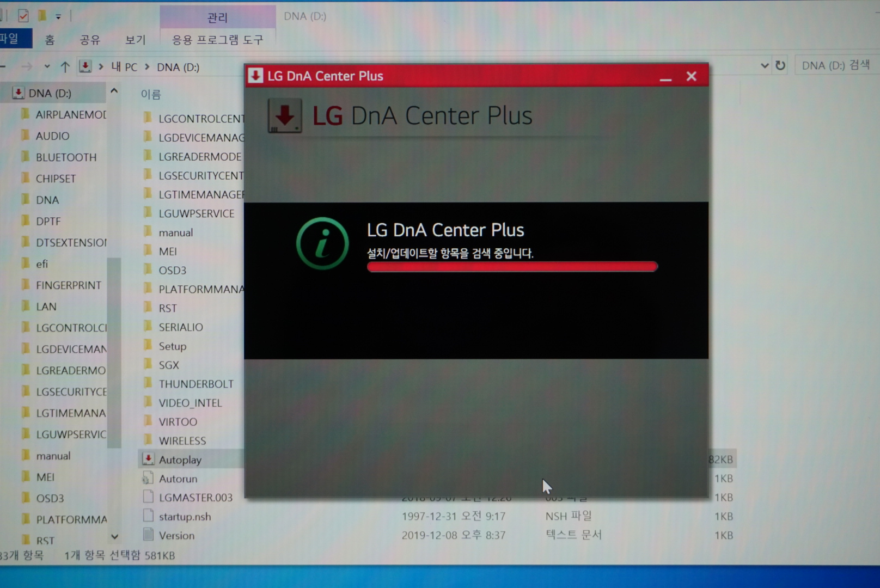Click the 이름 column header
The image size is (880, 588).
coord(151,94)
